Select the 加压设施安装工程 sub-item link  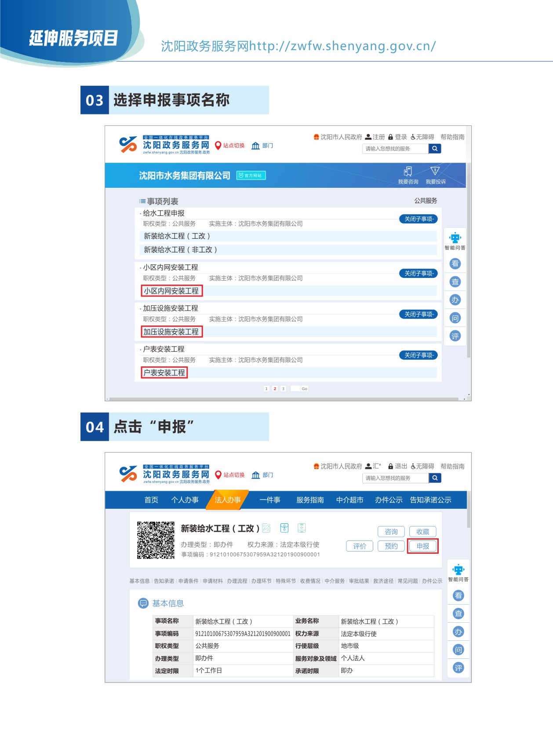171,332
